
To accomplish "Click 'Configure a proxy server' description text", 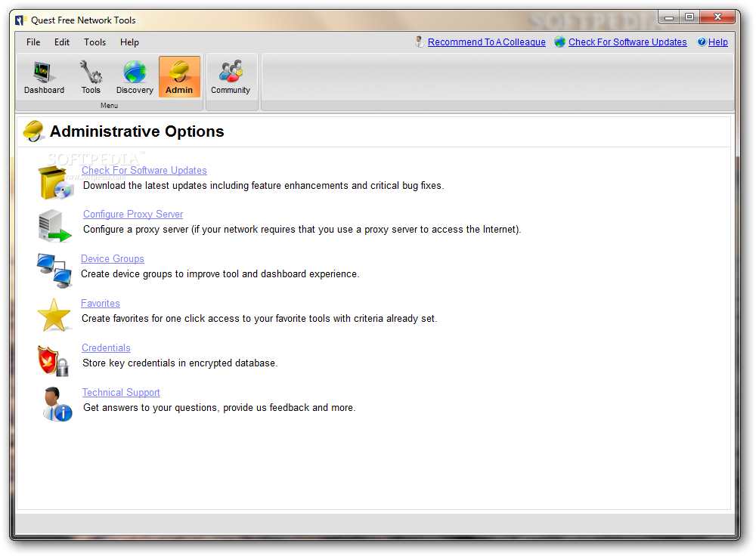I will coord(302,230).
